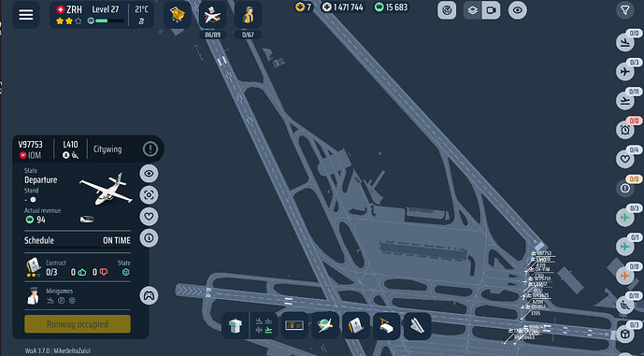Open the contracts document icon in bottom toolbar
Viewport: 644px width, 356px height.
[x=356, y=326]
